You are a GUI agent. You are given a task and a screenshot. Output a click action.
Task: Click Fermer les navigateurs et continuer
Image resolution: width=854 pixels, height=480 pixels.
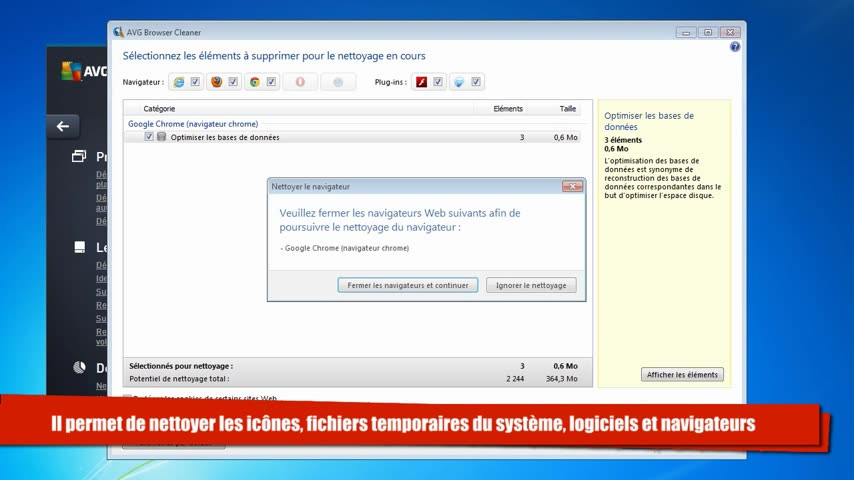point(408,285)
